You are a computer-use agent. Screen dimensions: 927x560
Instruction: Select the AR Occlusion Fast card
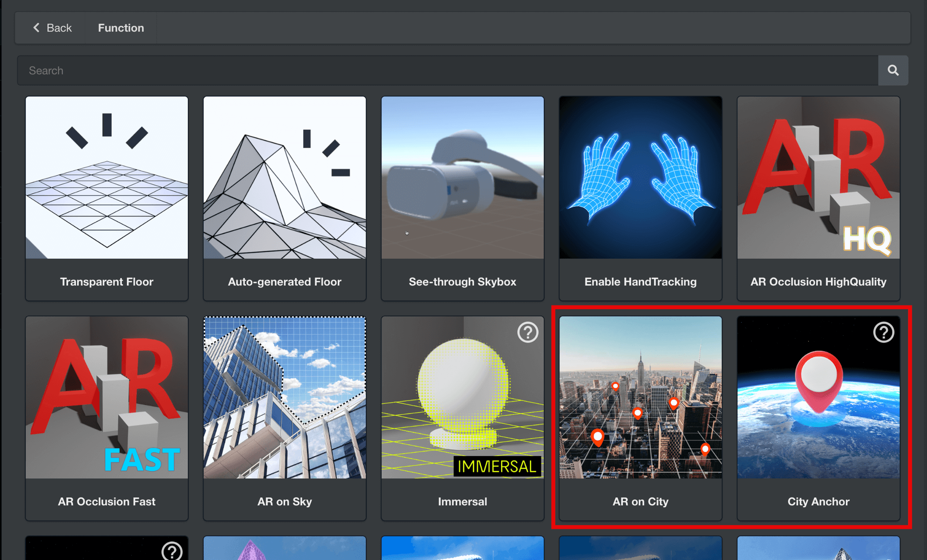(107, 418)
